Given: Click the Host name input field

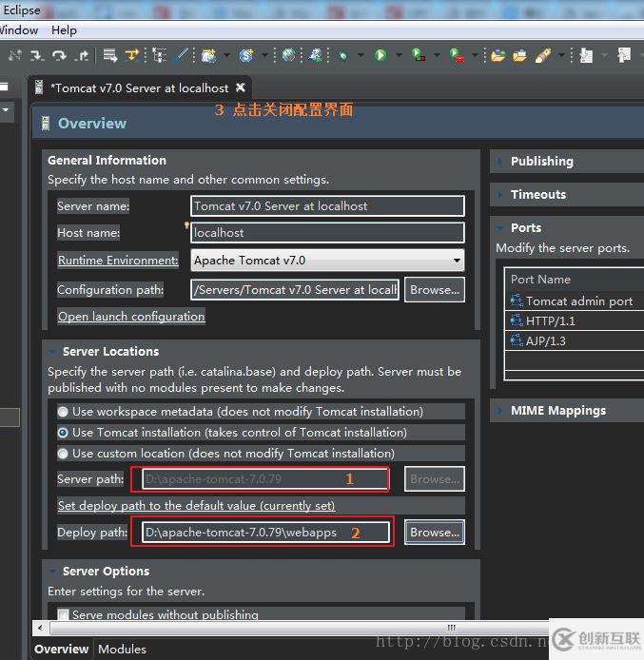Looking at the screenshot, I should tap(327, 233).
